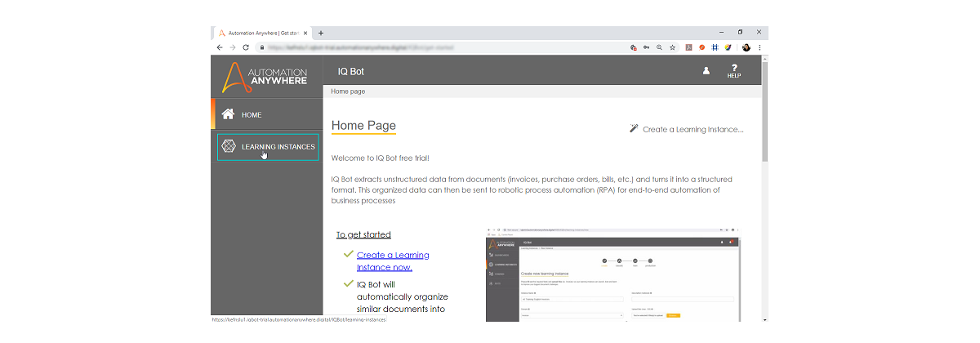This screenshot has height=343, width=980.
Task: Click the 'Home Page' heading
Action: 363,126
